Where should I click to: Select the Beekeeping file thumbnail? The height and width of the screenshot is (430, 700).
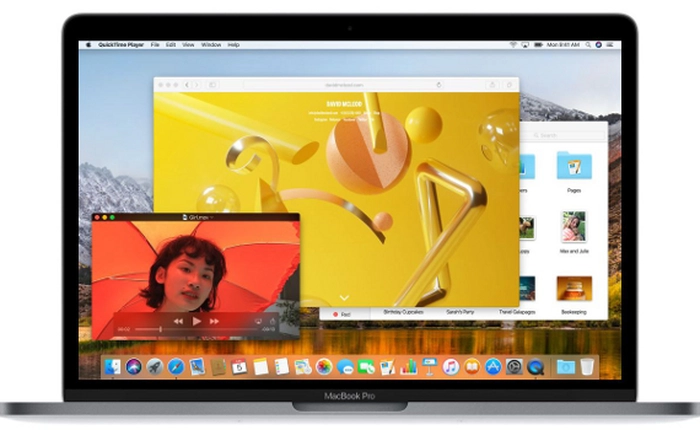click(x=574, y=289)
